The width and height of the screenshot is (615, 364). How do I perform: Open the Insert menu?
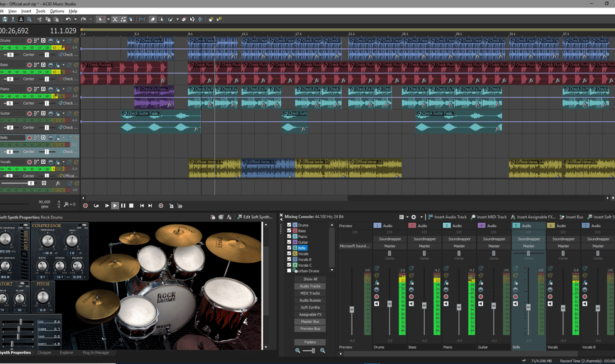[26, 11]
